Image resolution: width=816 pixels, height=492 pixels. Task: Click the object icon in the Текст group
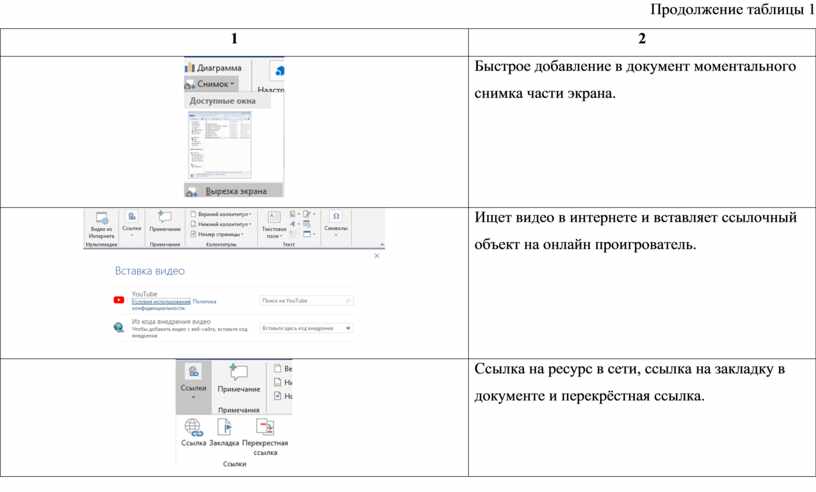308,234
